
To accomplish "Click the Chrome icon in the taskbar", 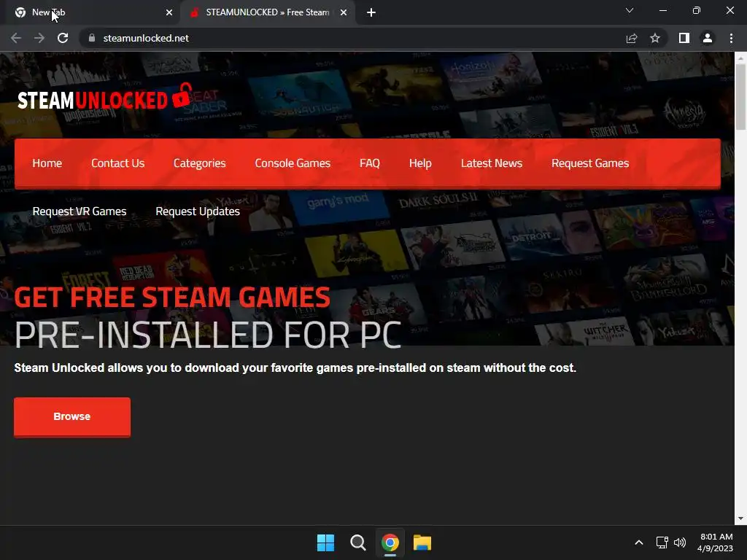I will [390, 542].
